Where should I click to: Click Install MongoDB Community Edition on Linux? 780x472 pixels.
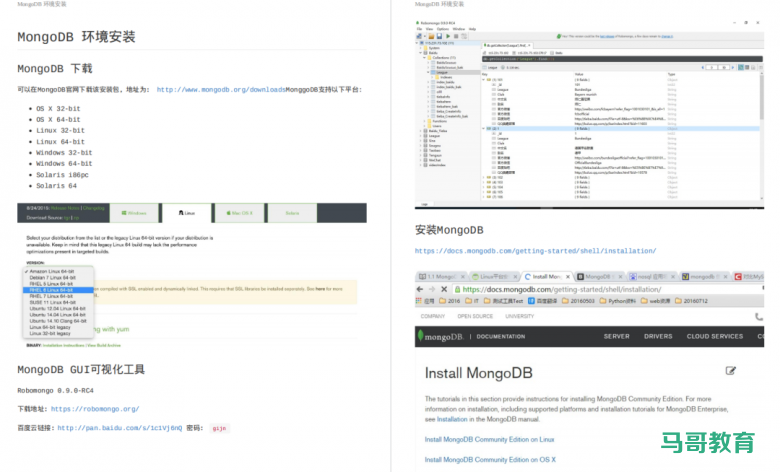[x=489, y=439]
